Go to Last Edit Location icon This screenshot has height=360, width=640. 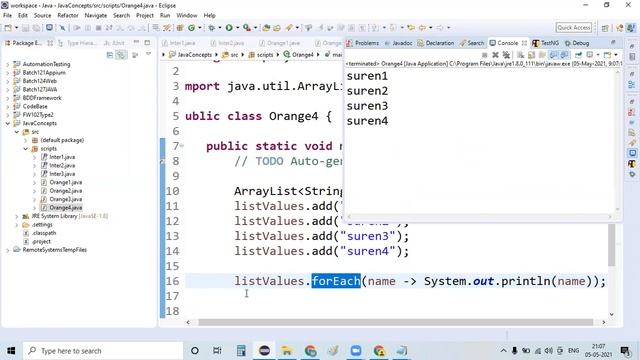(411, 28)
